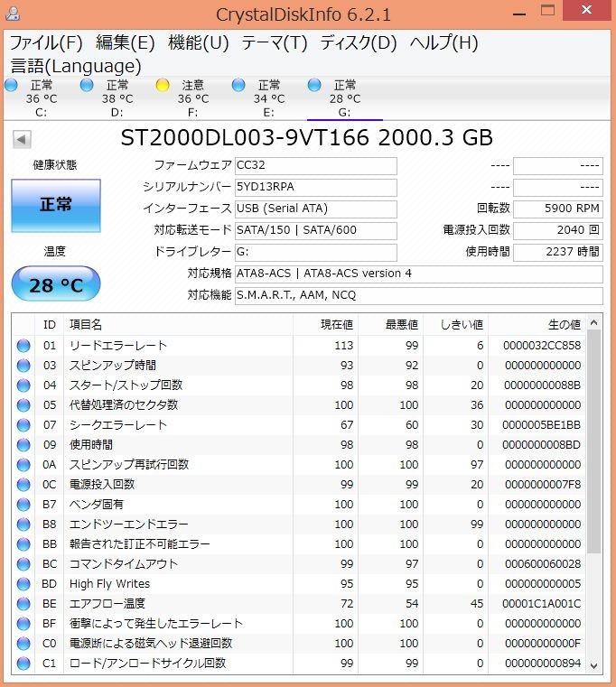Click the 生の値 column header
The height and width of the screenshot is (687, 616).
[537, 325]
